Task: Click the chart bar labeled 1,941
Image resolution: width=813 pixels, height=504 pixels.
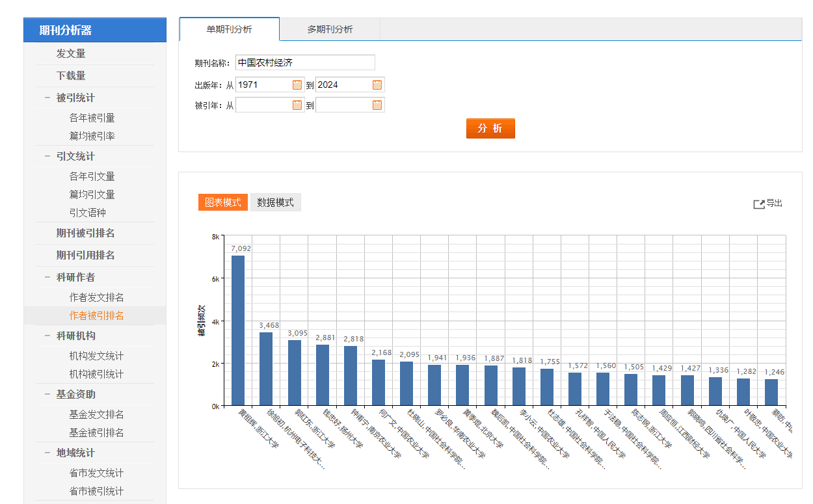Action: click(434, 385)
